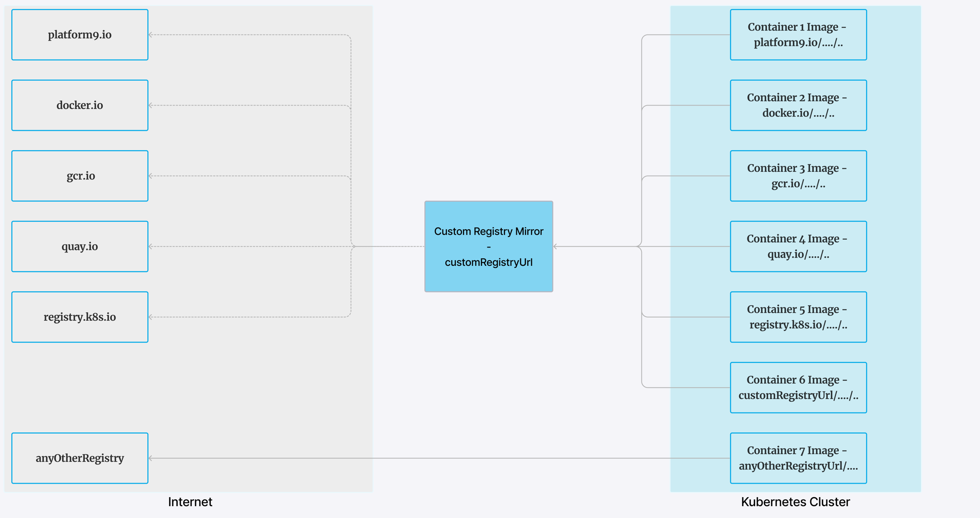Viewport: 980px width, 518px height.
Task: Click Container 6 Image customRegistryUrl box
Action: click(798, 388)
